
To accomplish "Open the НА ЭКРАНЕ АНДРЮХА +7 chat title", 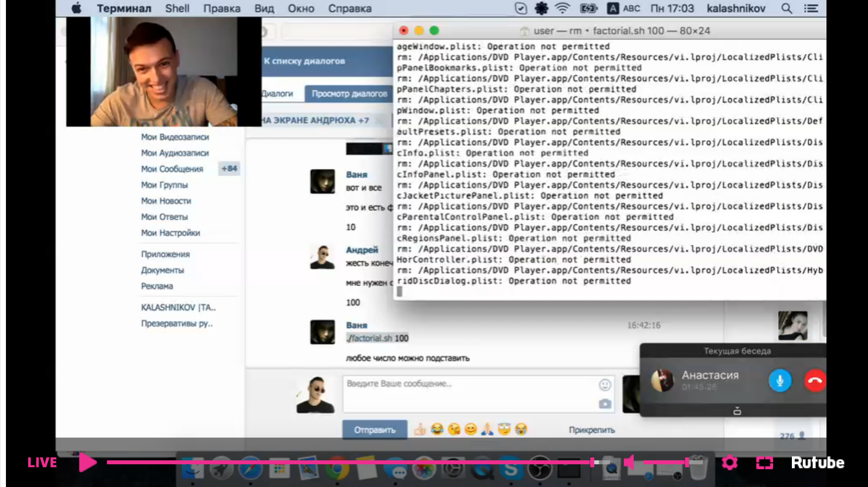I will 315,120.
